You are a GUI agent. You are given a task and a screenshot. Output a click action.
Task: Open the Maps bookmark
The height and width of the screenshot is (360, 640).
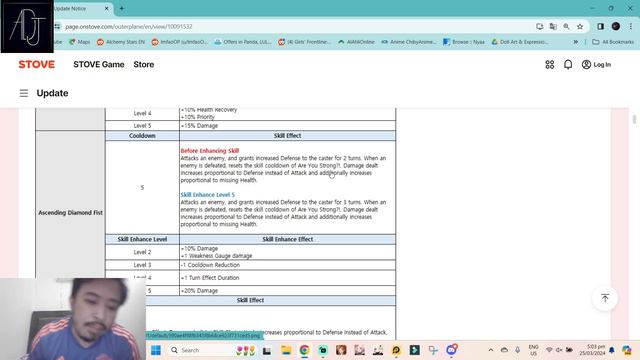tap(80, 42)
